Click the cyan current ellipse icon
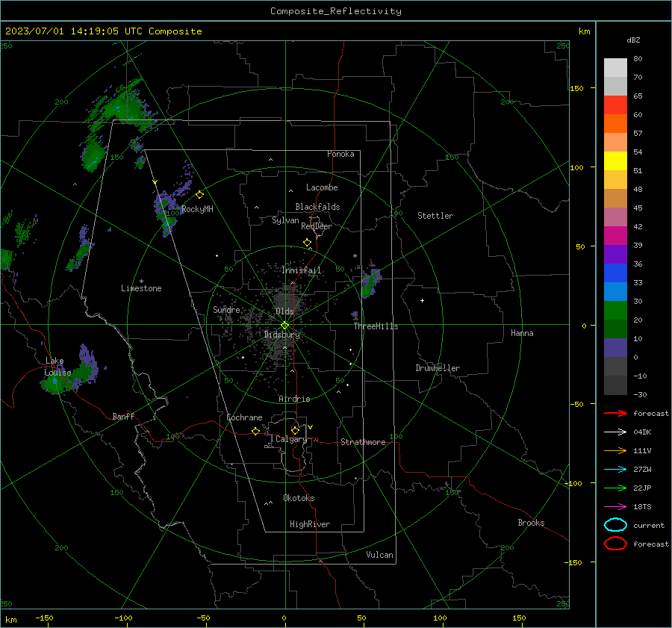The width and height of the screenshot is (672, 628). pyautogui.click(x=615, y=525)
